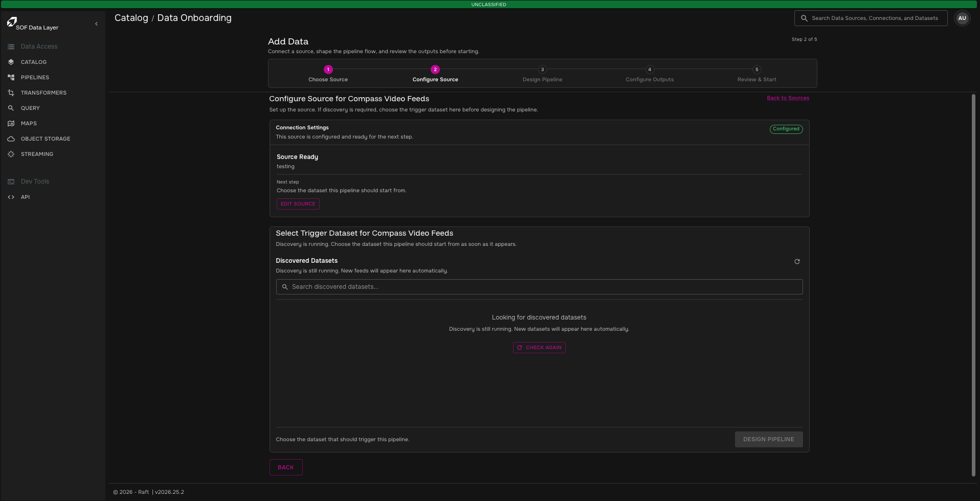The width and height of the screenshot is (980, 501).
Task: Click the BACK button
Action: tap(286, 467)
